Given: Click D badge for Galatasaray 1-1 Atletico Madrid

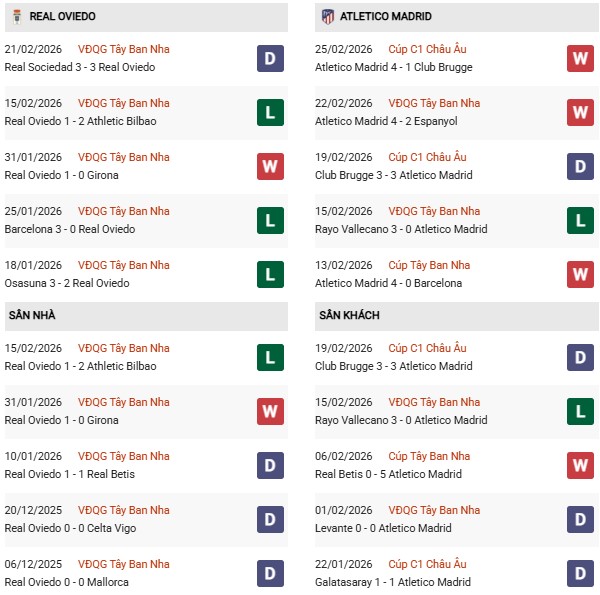Looking at the screenshot, I should [581, 574].
